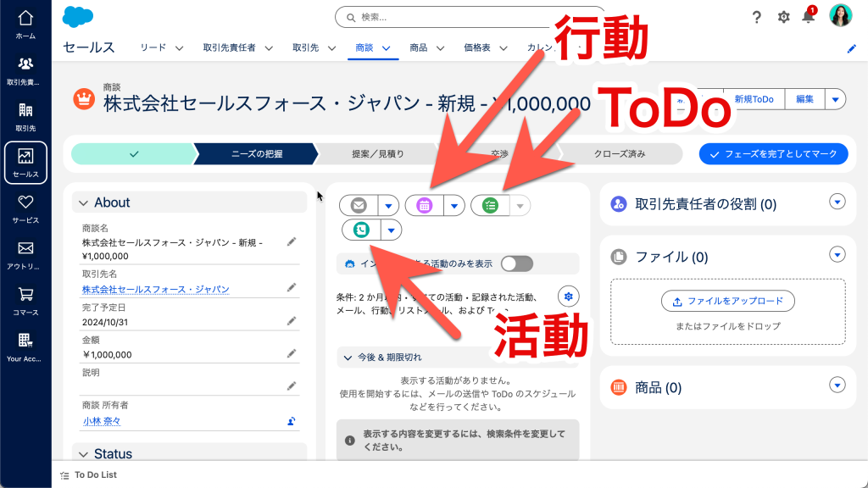
Task: Click the new ToDo task button
Action: 491,205
